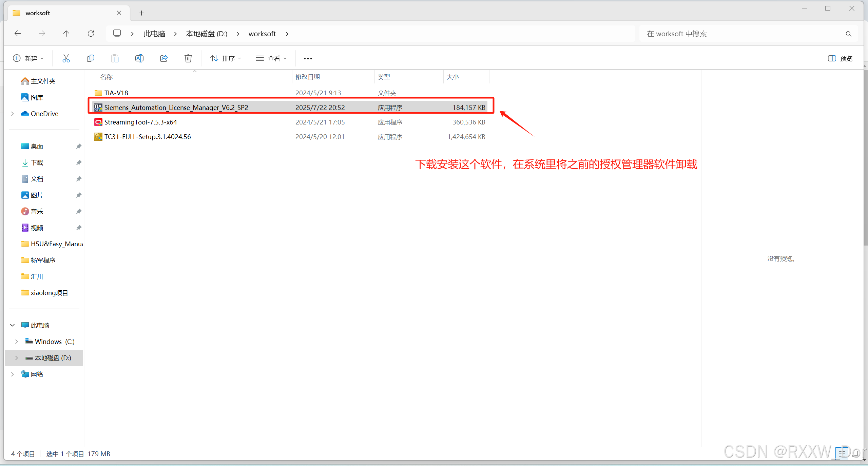The image size is (868, 466).
Task: Click the Delete trash icon
Action: pyautogui.click(x=188, y=58)
